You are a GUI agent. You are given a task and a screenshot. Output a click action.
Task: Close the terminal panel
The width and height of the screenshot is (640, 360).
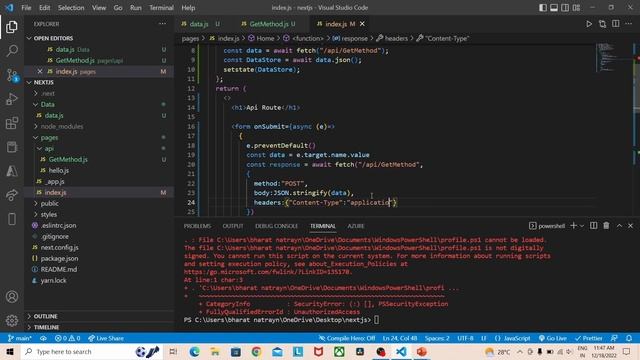(630, 226)
